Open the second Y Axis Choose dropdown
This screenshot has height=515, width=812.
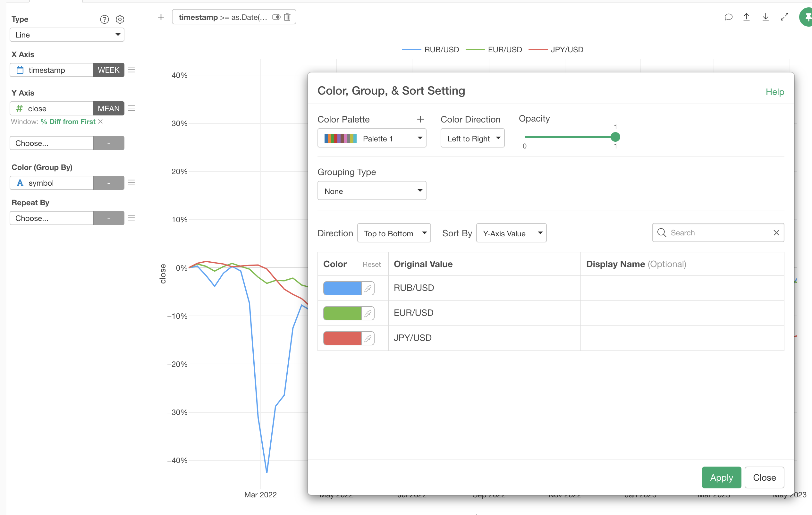[x=52, y=143]
